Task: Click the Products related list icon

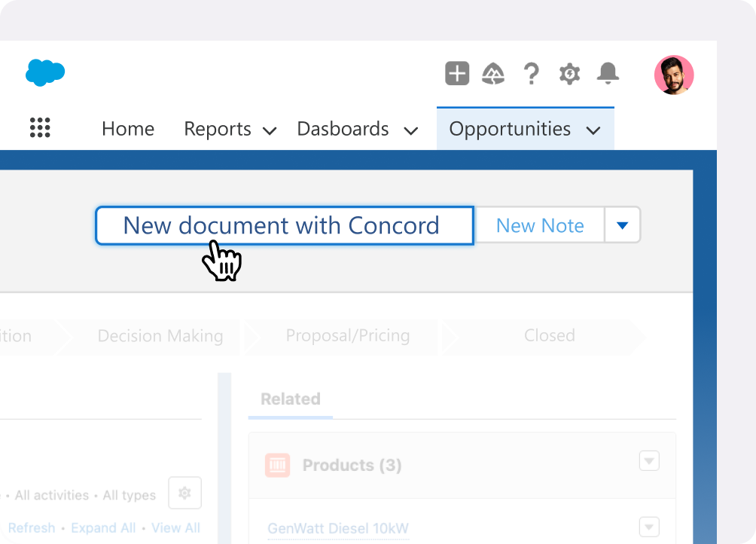Action: [277, 466]
